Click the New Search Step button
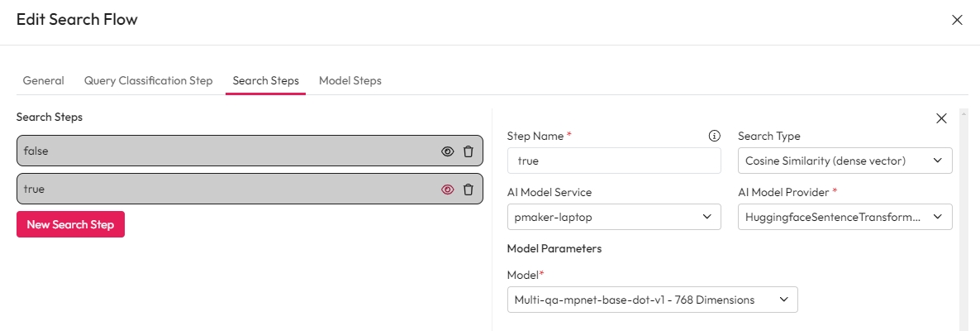 tap(70, 224)
